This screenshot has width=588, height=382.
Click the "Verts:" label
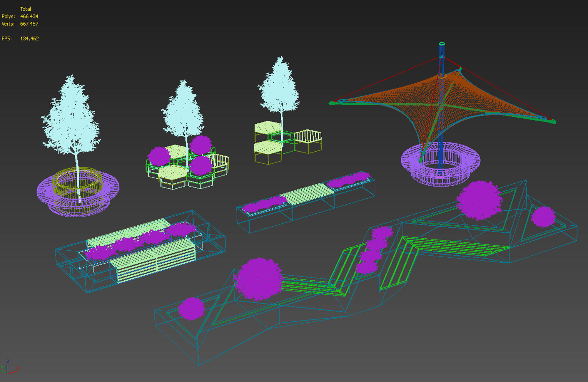[8, 24]
